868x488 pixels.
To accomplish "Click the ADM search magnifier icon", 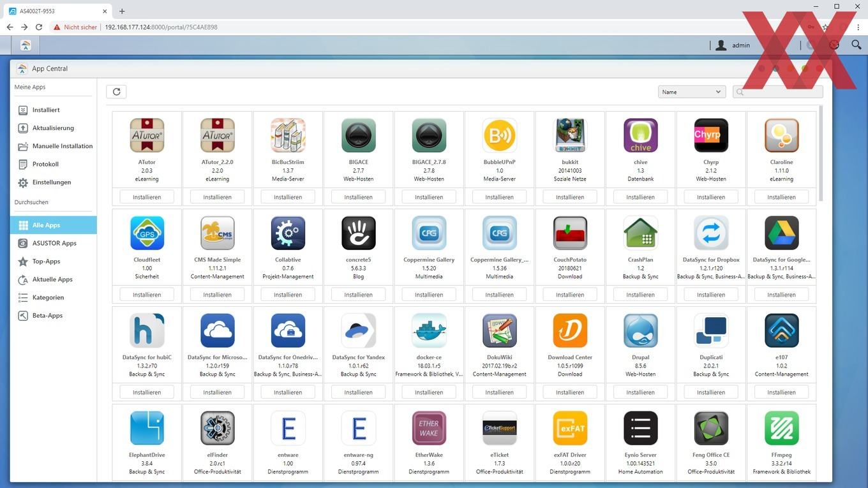I will [857, 45].
